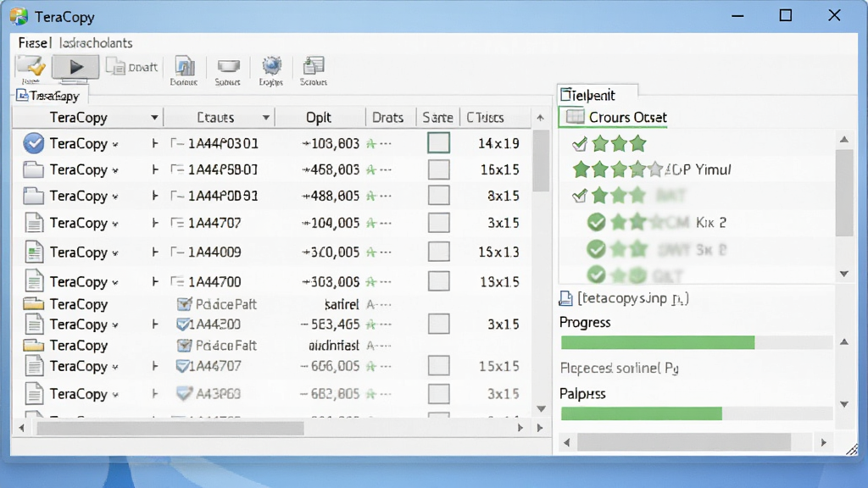This screenshot has height=488, width=868.
Task: Click the PdidceFaft icon in aiudinfast row
Action: coord(184,346)
